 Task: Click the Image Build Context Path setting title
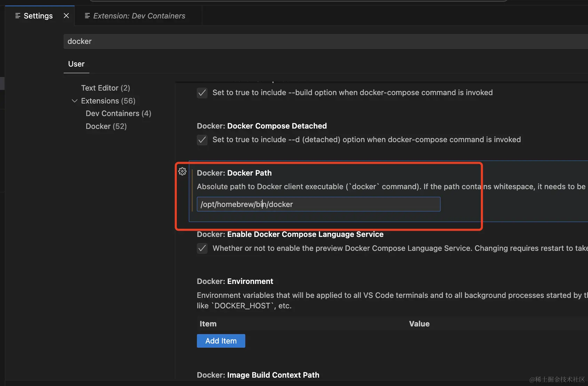pos(258,375)
